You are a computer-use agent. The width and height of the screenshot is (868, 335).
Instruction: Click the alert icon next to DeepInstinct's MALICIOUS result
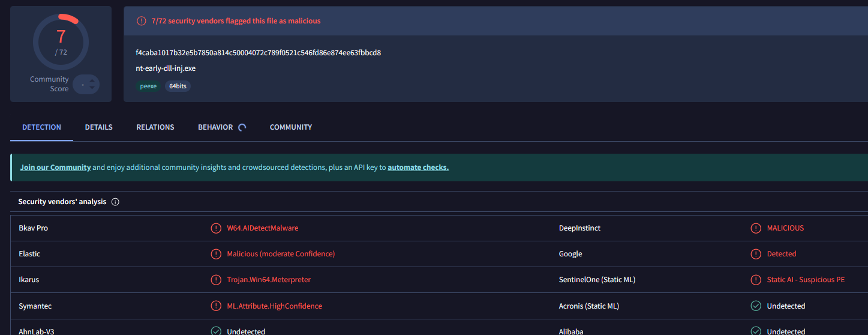(756, 228)
